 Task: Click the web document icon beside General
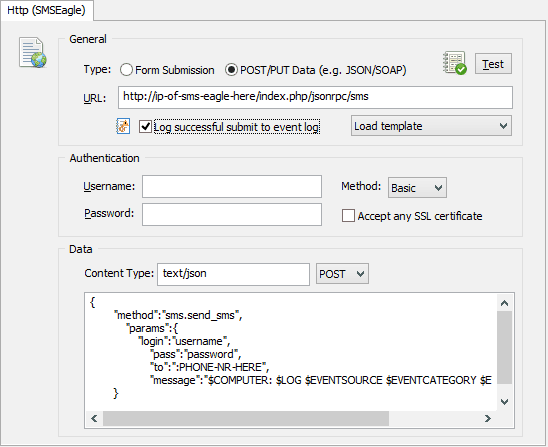point(33,52)
